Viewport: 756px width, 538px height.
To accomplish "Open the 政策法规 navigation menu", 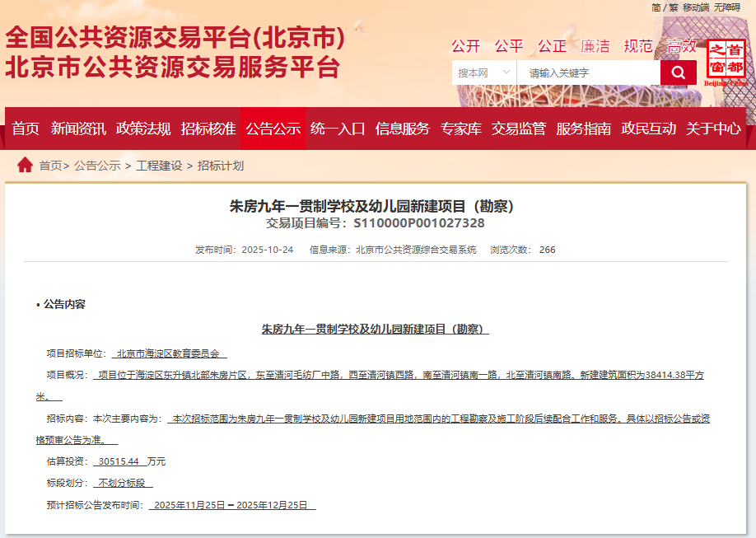I will (x=143, y=129).
